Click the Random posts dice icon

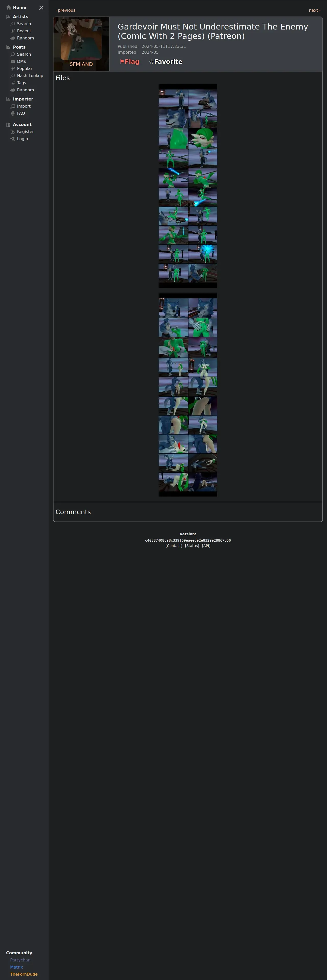pyautogui.click(x=13, y=90)
